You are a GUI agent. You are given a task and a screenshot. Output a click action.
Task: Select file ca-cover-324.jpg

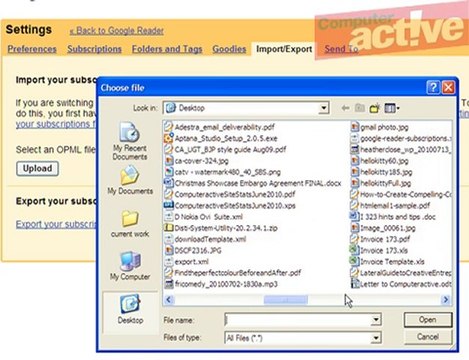197,161
